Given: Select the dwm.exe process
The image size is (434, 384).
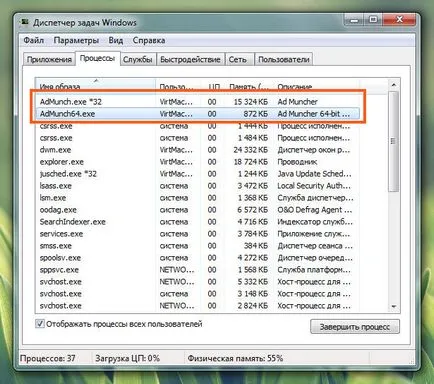Looking at the screenshot, I should pyautogui.click(x=197, y=150).
